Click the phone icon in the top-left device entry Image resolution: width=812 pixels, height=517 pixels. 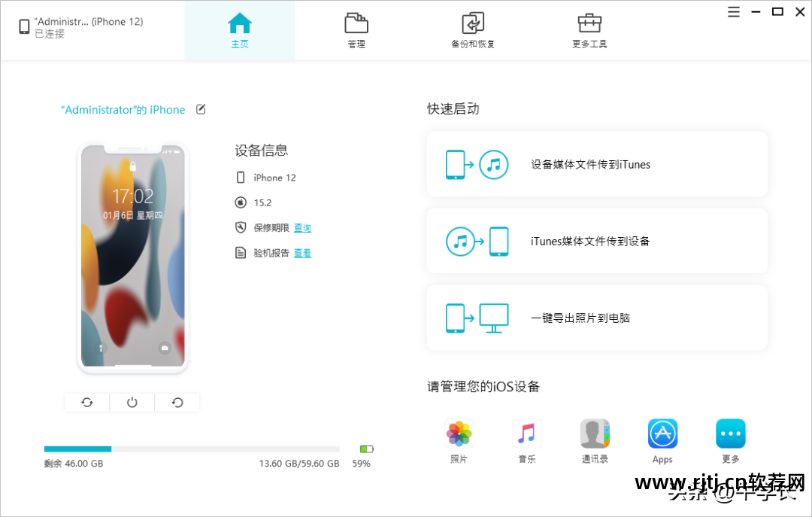[x=24, y=26]
